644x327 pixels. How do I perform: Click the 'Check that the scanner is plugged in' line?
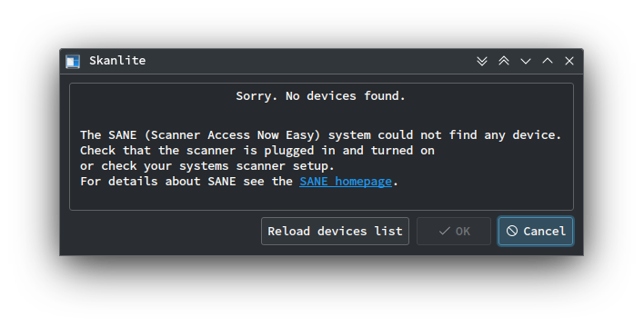pos(257,151)
